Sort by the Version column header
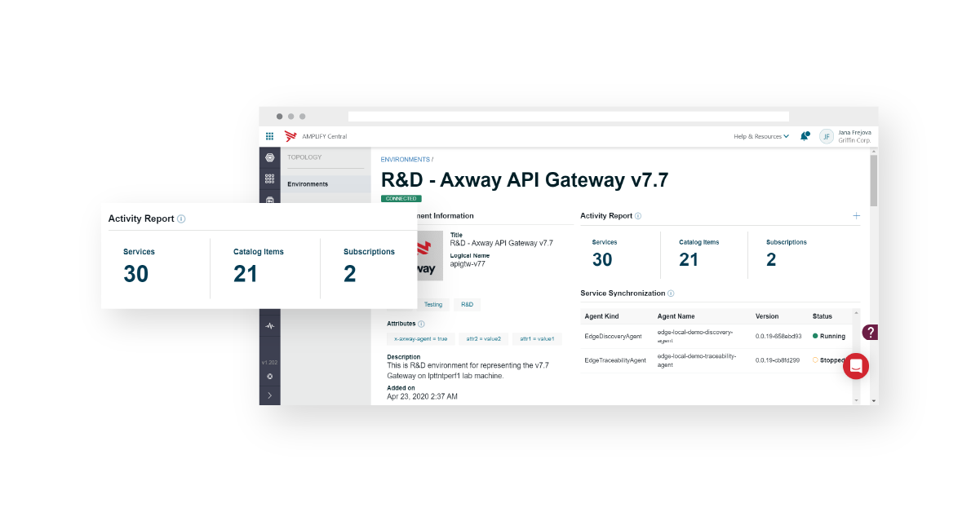 [x=767, y=316]
